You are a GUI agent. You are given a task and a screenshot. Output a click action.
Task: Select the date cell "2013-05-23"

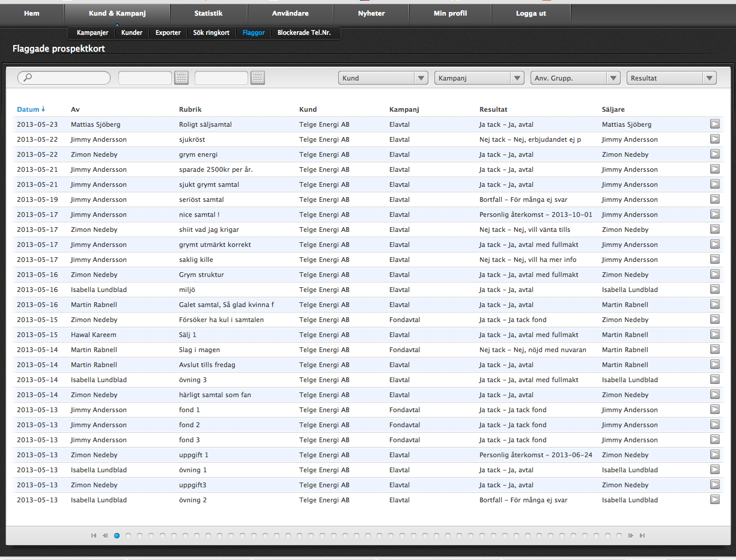37,124
